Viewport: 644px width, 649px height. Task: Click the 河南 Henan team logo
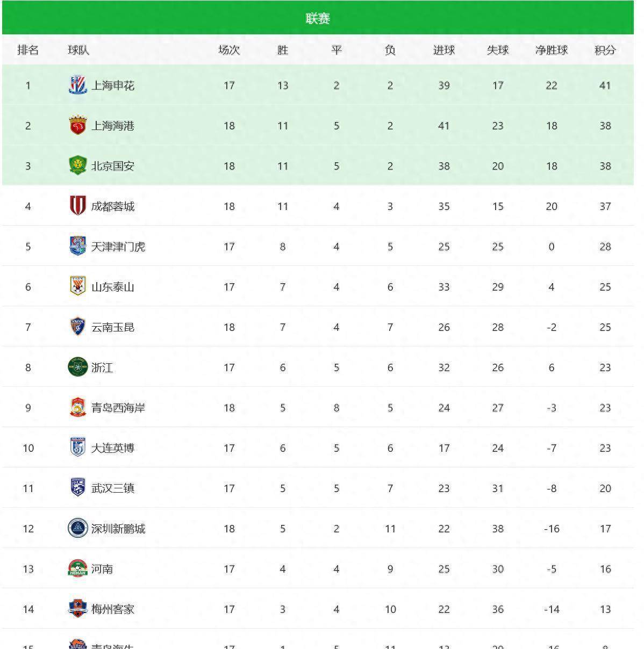click(78, 569)
